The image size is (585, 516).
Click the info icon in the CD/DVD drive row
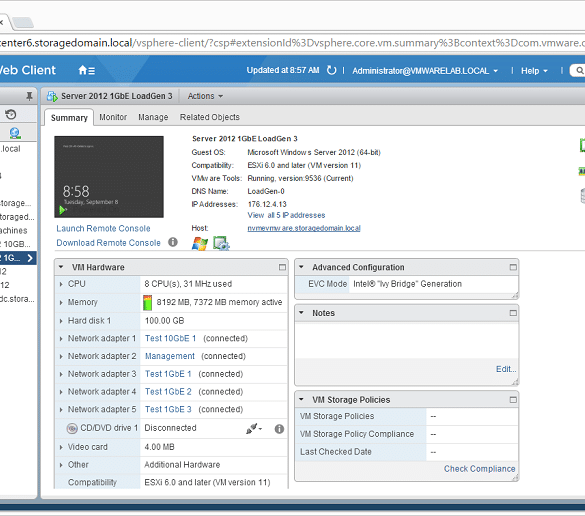click(279, 429)
